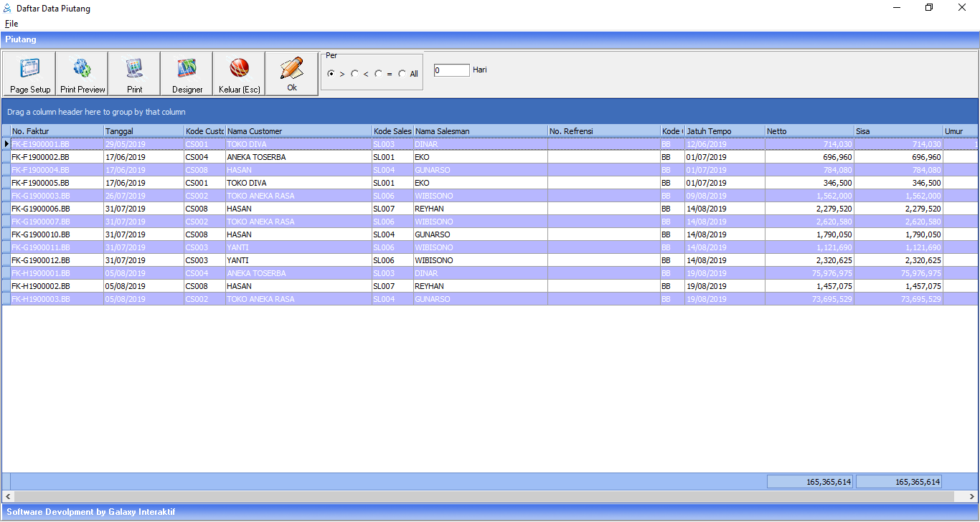Click the Jatuh Tempo column header
This screenshot has width=980, height=522.
[x=725, y=131]
